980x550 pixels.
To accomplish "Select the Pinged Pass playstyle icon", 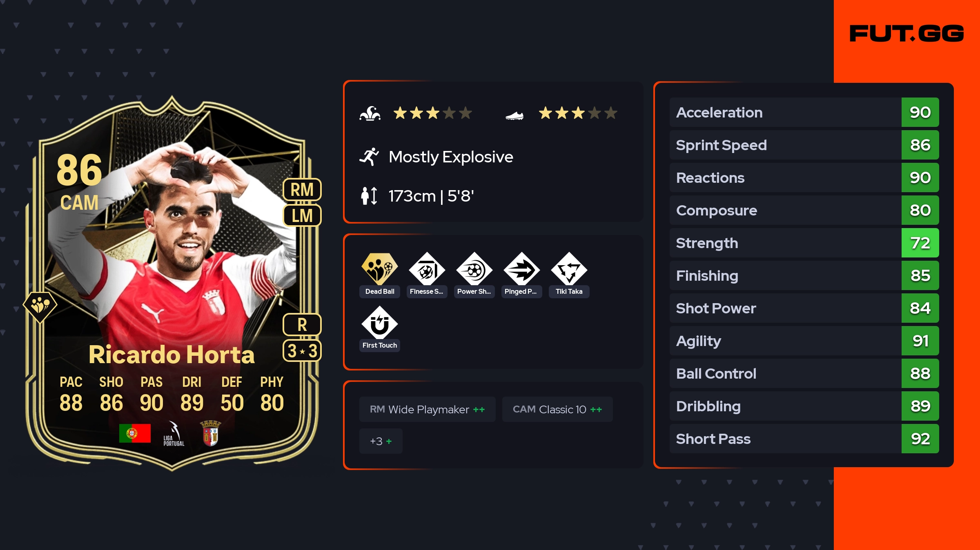I will point(521,269).
